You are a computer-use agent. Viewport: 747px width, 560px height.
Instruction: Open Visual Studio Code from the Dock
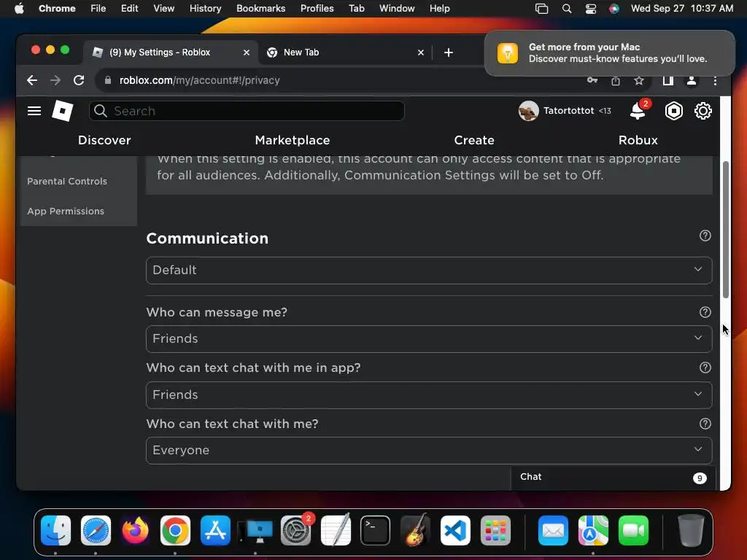pos(455,531)
